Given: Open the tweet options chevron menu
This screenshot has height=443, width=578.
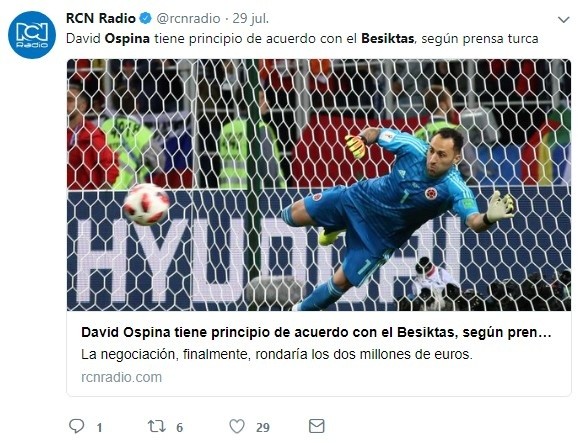Looking at the screenshot, I should 564,20.
